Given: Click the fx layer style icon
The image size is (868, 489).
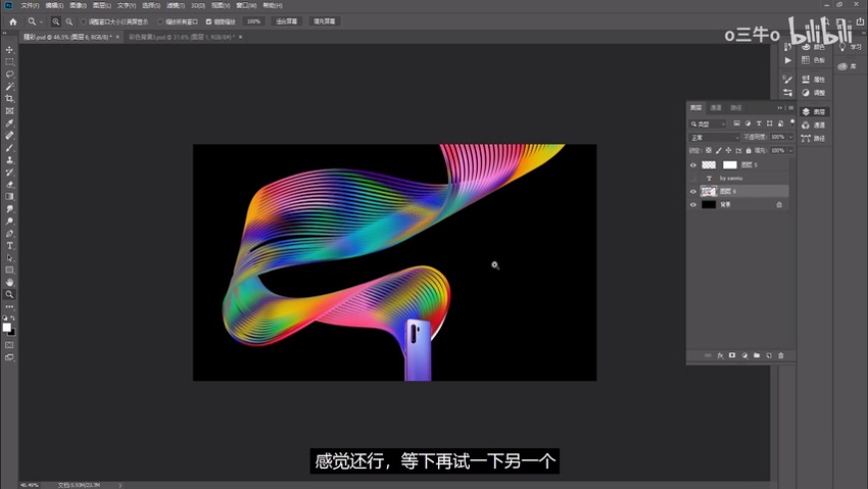Looking at the screenshot, I should coord(720,355).
